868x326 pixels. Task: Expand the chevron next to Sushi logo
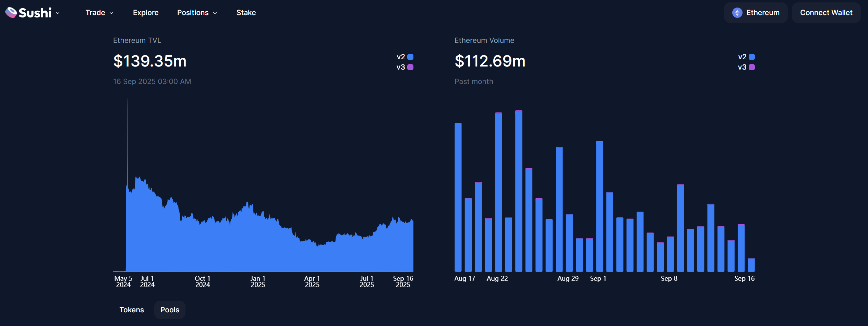coord(58,13)
